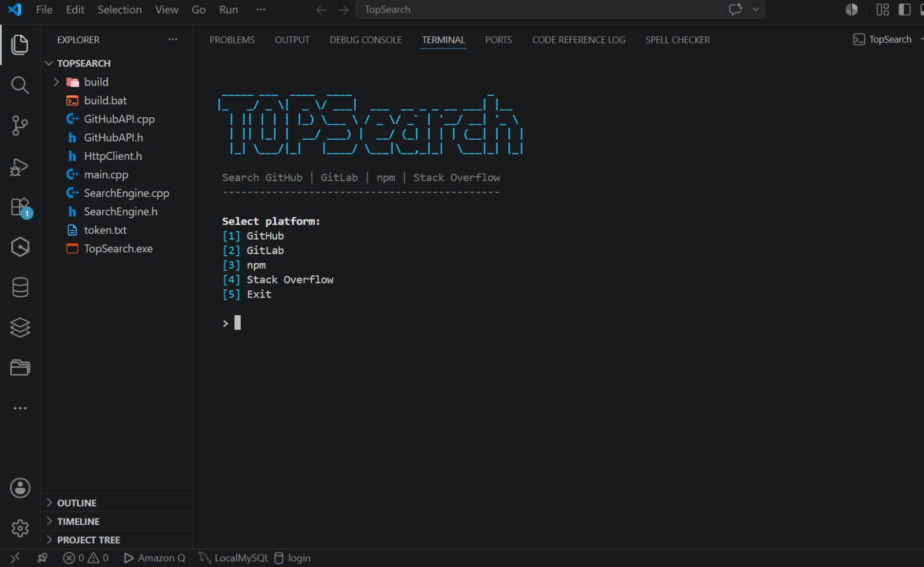Open the stacked layers activity bar icon
The height and width of the screenshot is (567, 924).
coord(20,327)
